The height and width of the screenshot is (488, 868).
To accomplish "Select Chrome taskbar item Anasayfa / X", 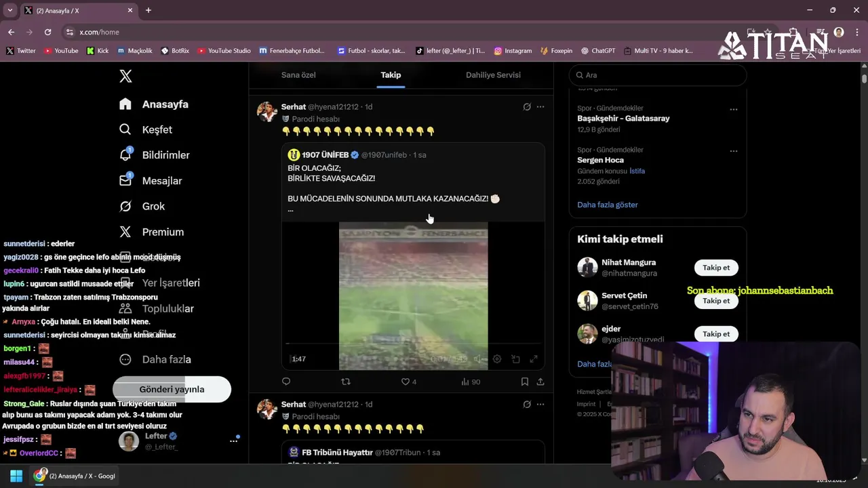I will [75, 476].
